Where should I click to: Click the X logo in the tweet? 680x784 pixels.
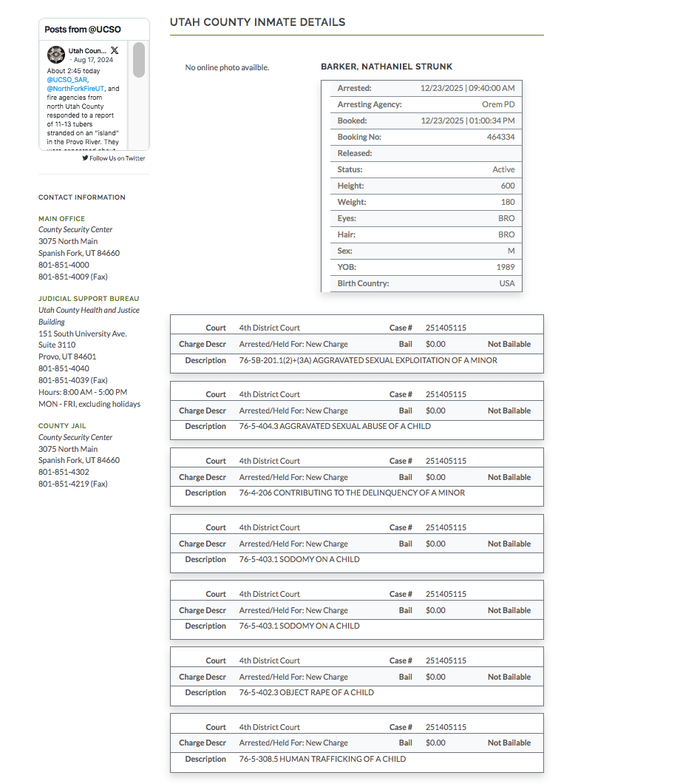[x=115, y=50]
